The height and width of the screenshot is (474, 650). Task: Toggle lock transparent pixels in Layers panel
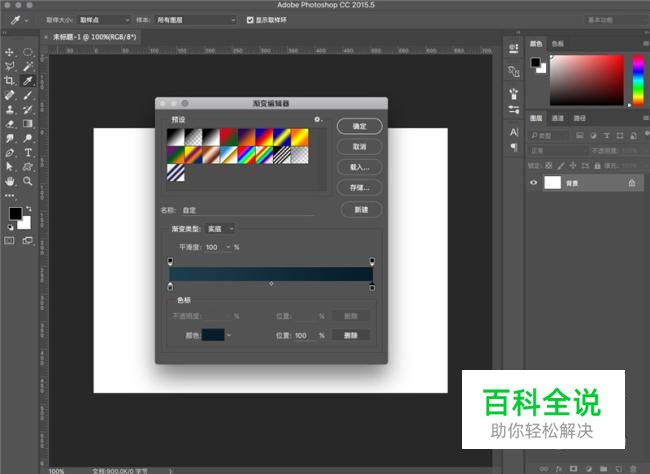click(x=548, y=165)
